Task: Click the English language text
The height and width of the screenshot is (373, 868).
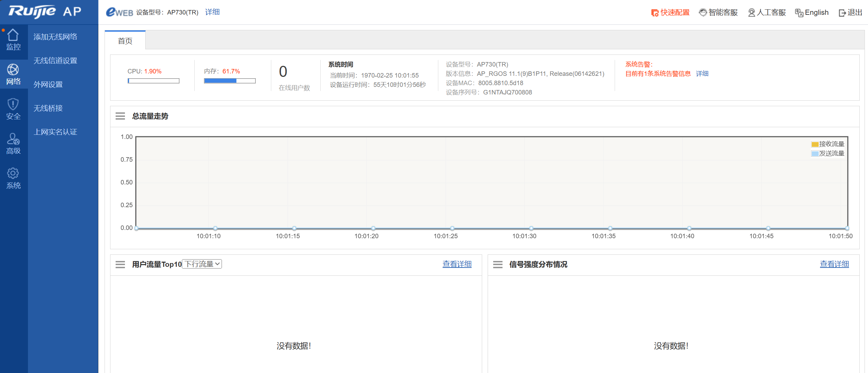Action: (817, 13)
